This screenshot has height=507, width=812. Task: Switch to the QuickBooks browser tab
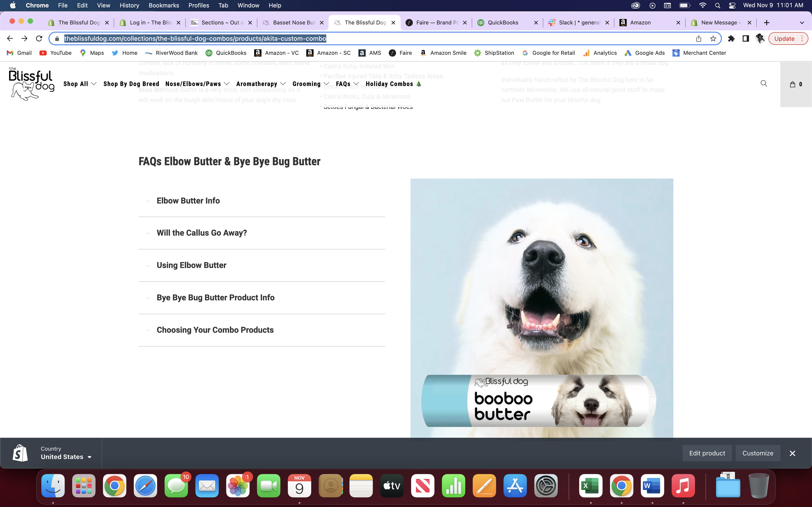click(503, 22)
